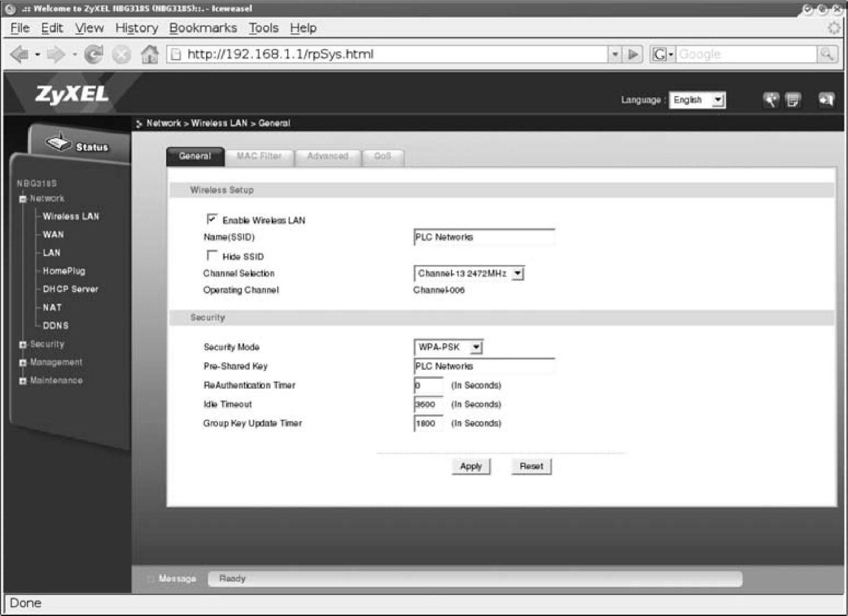Screen dimensions: 848x616
Task: Open Wireless LAN in the sidebar
Action: [71, 216]
